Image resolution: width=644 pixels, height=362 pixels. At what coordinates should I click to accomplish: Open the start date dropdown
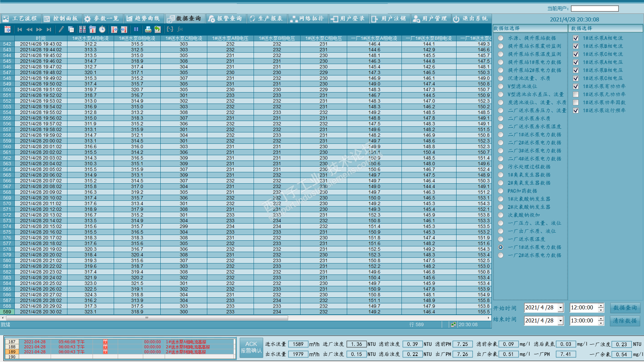pos(560,308)
